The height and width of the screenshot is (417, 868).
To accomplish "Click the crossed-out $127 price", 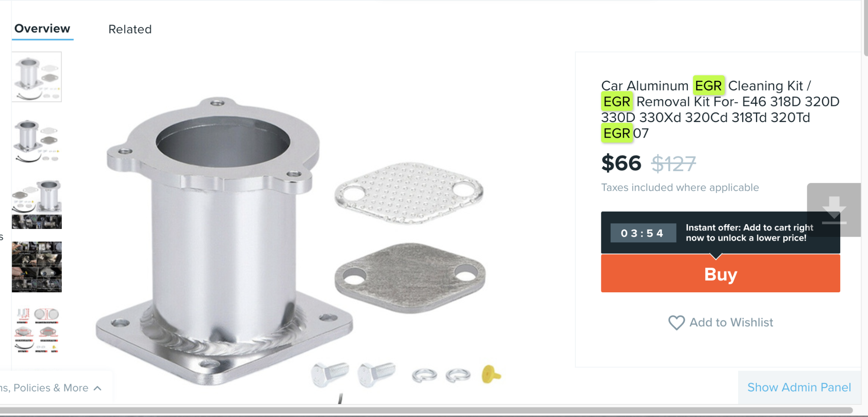I will [673, 164].
